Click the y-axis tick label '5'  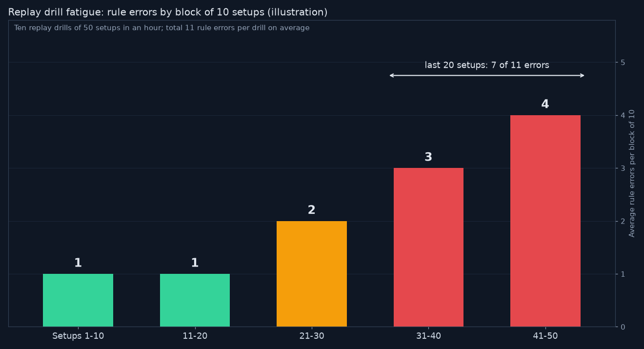click(623, 62)
